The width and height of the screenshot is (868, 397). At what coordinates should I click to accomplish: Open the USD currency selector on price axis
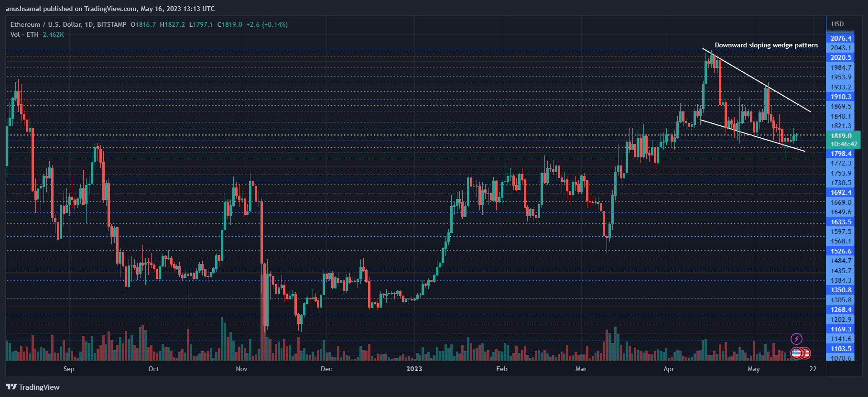click(837, 24)
